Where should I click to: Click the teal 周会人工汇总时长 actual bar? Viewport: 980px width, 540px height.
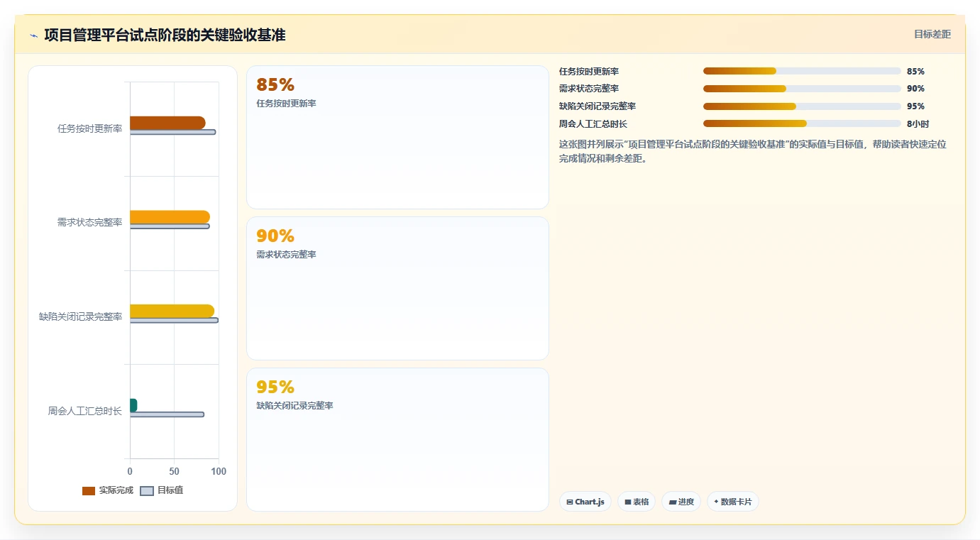[x=133, y=405]
